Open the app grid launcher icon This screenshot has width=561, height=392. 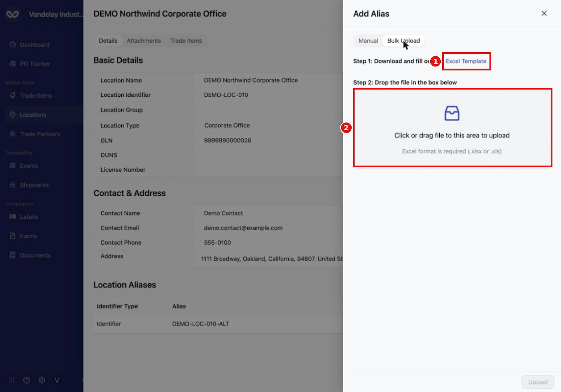tap(12, 380)
